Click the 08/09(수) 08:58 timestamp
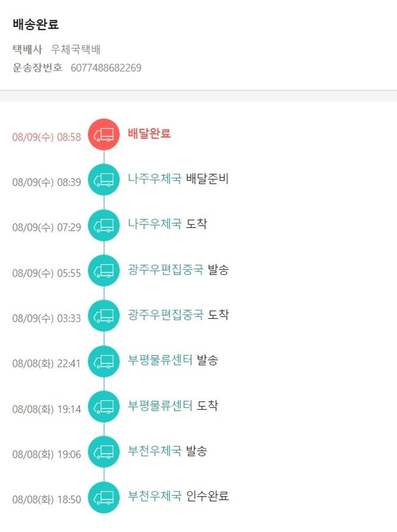397x532 pixels. 47,137
